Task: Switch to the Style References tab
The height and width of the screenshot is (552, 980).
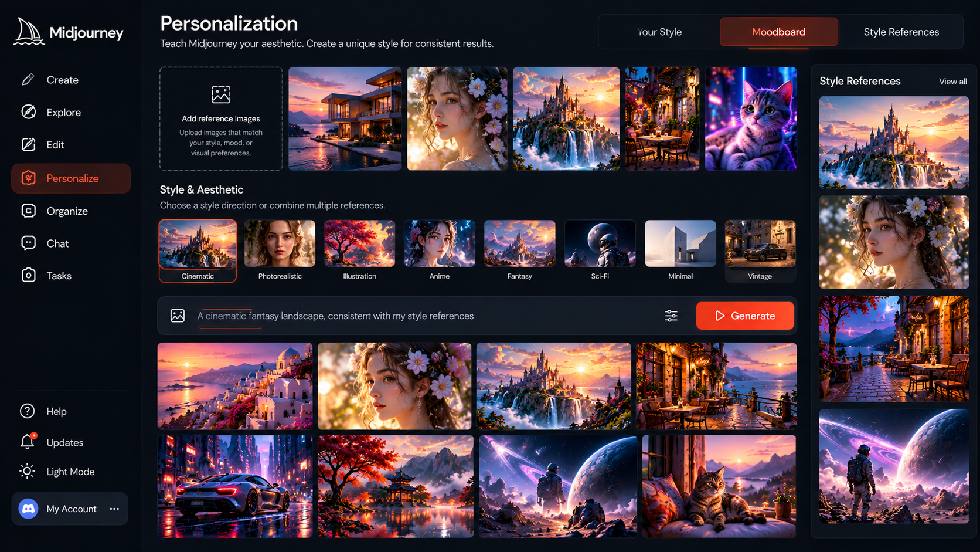Action: (x=901, y=32)
